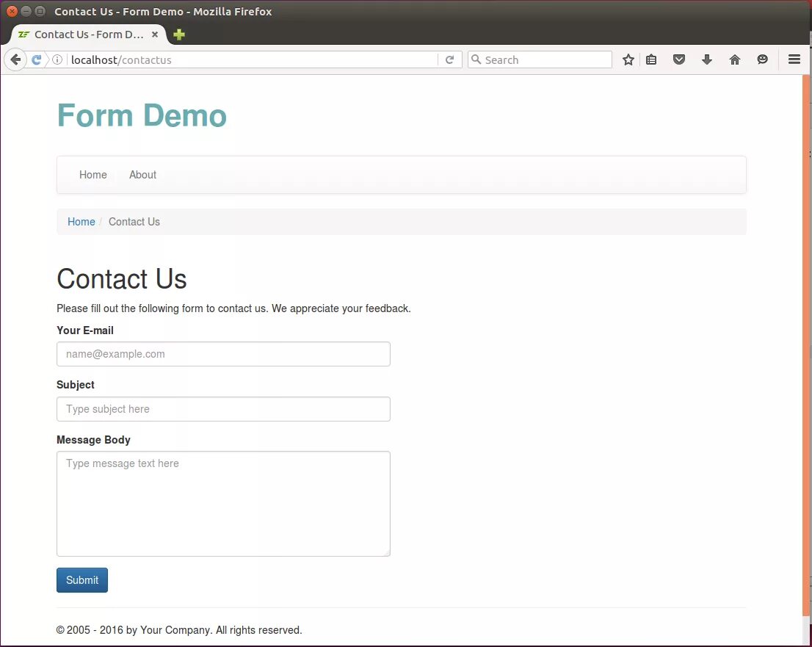The image size is (812, 647).
Task: Click the Form Demo site title
Action: point(142,115)
